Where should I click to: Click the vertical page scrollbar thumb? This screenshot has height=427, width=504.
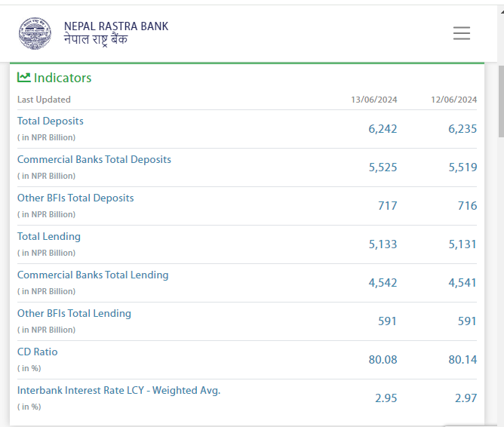(500, 102)
